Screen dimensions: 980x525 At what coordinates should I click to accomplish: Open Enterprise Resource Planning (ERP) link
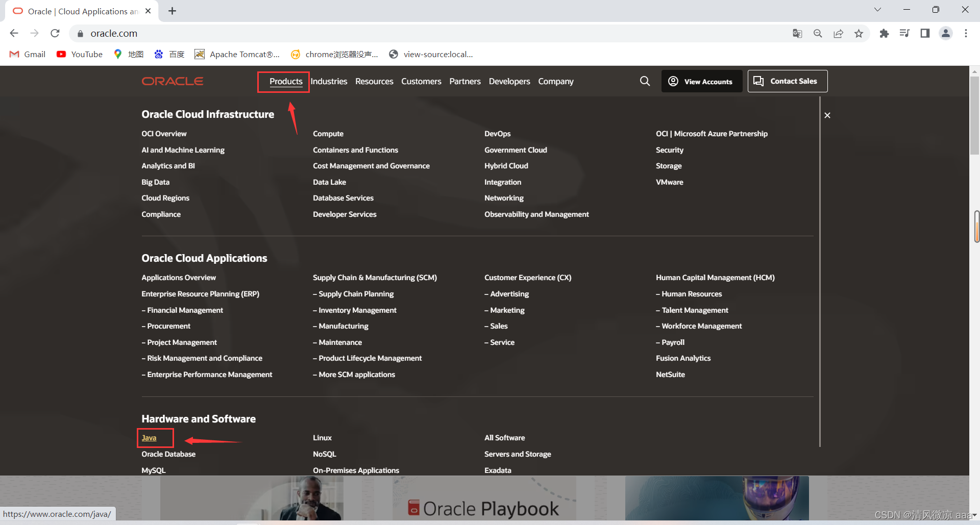pyautogui.click(x=200, y=294)
